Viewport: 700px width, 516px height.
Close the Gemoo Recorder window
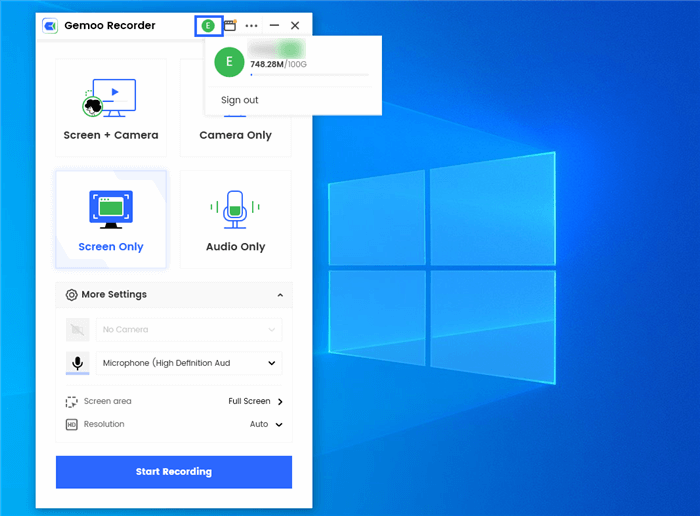click(x=295, y=25)
